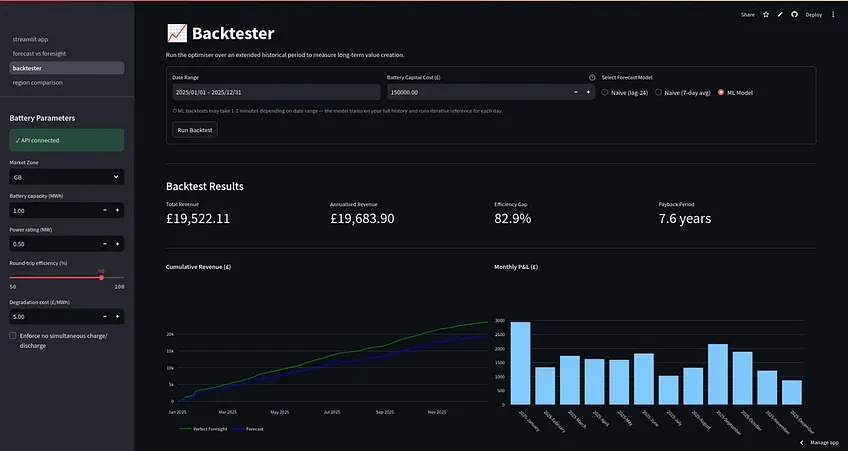The image size is (848, 451).
Task: Click the API connected status box
Action: pyautogui.click(x=67, y=140)
